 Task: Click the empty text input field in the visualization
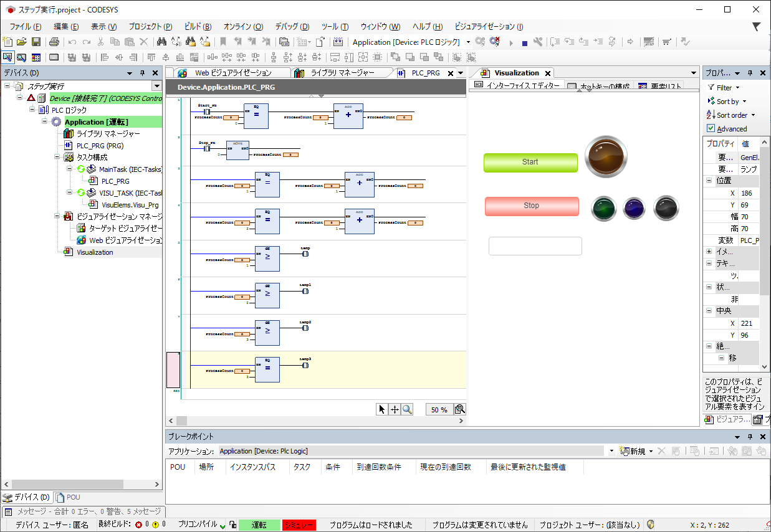pos(535,245)
